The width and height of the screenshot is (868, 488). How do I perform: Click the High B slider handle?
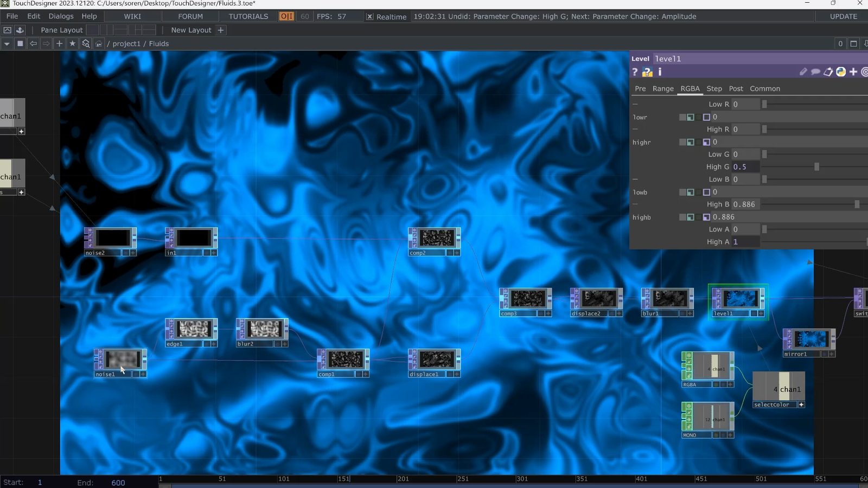pos(857,204)
